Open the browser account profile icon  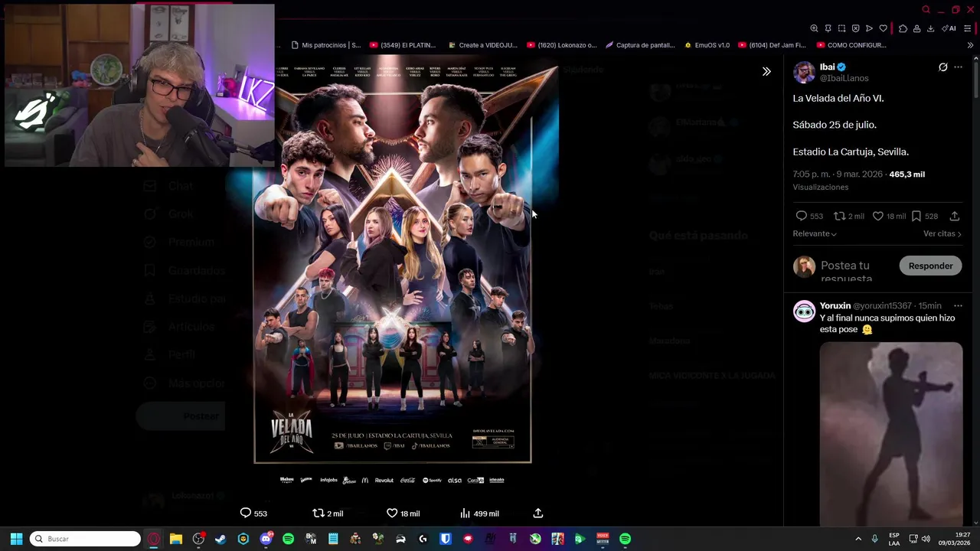[x=916, y=28]
